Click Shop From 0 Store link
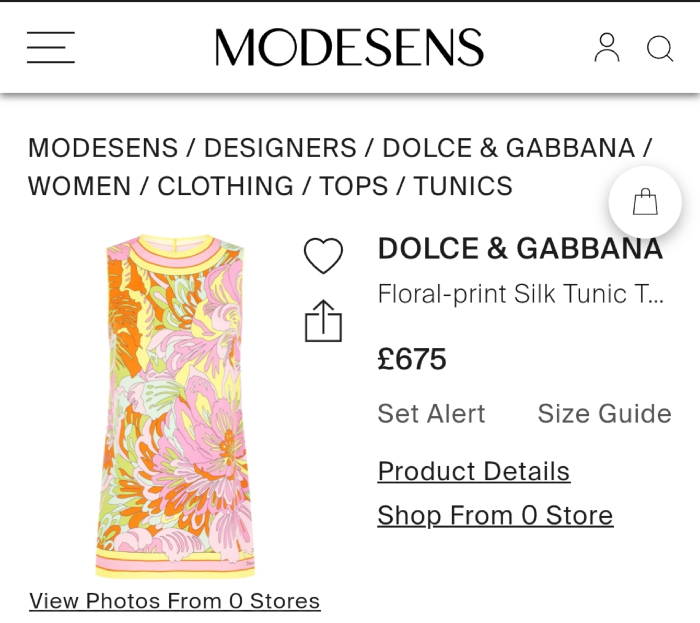 tap(495, 515)
